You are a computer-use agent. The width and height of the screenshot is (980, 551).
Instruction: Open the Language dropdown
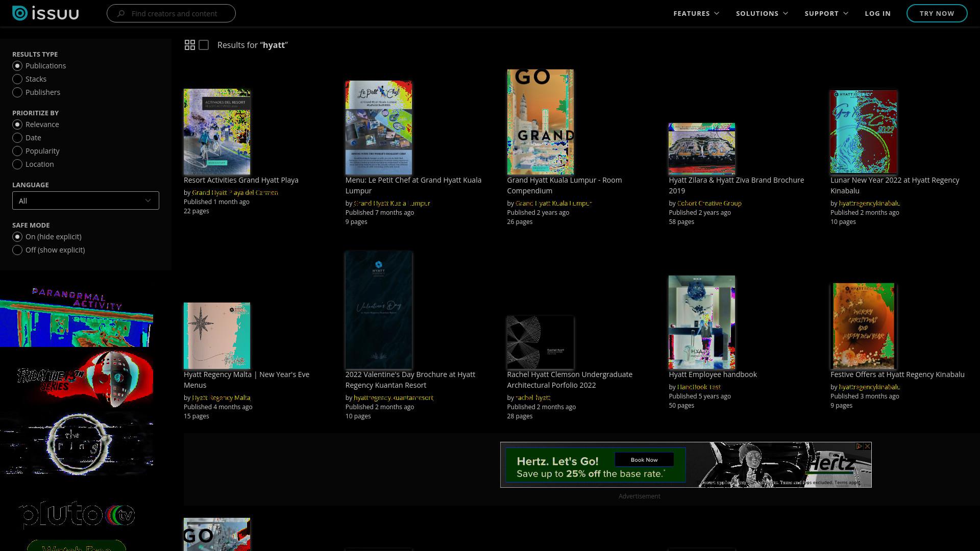[86, 201]
